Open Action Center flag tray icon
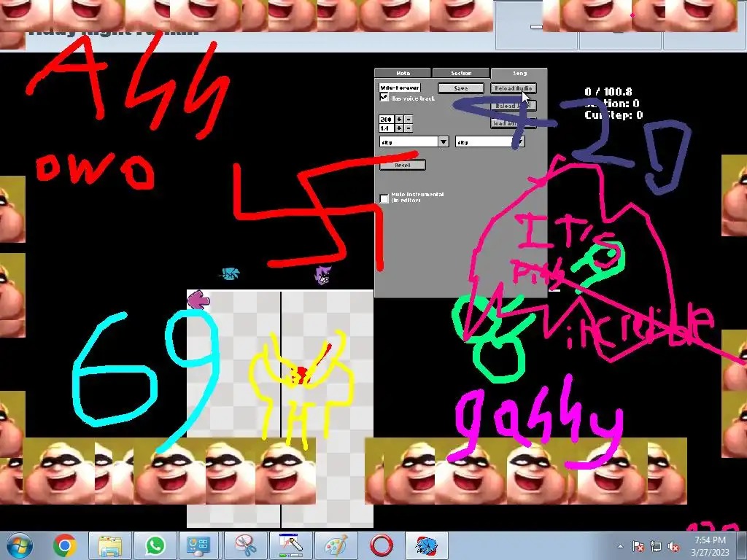The height and width of the screenshot is (560, 747). point(638,546)
